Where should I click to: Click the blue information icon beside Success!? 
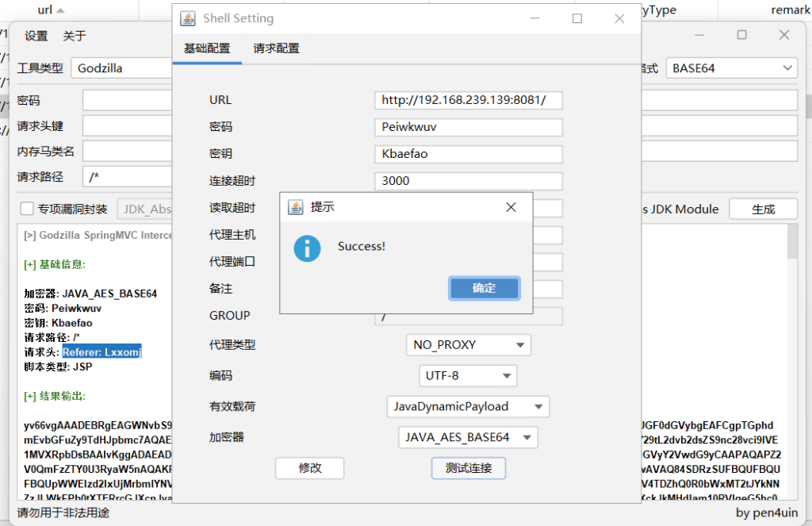[307, 248]
